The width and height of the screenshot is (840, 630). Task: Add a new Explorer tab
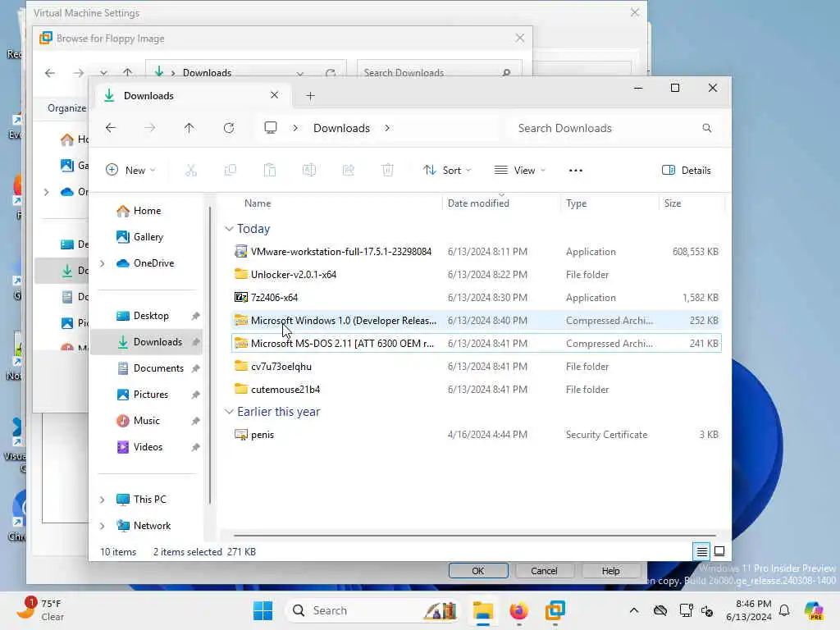310,96
